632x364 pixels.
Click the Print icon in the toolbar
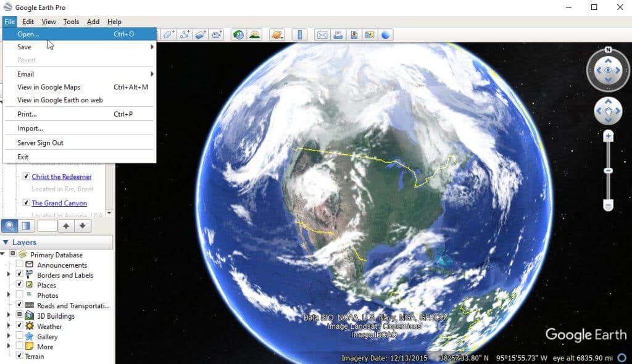pos(338,35)
